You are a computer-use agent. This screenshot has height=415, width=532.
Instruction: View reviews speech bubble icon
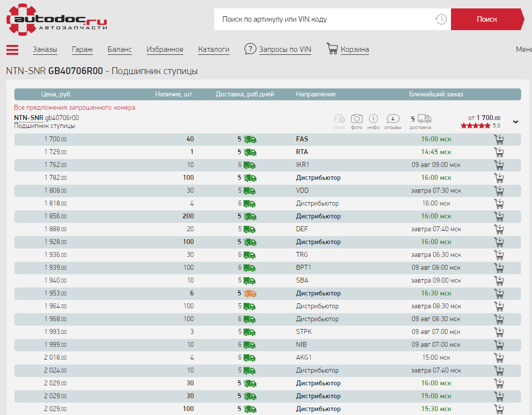393,119
